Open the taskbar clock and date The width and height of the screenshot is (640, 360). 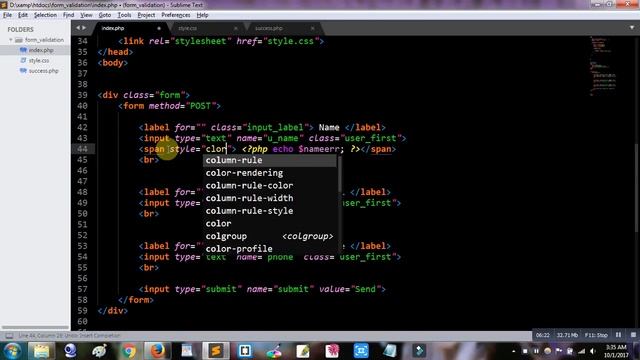point(616,351)
